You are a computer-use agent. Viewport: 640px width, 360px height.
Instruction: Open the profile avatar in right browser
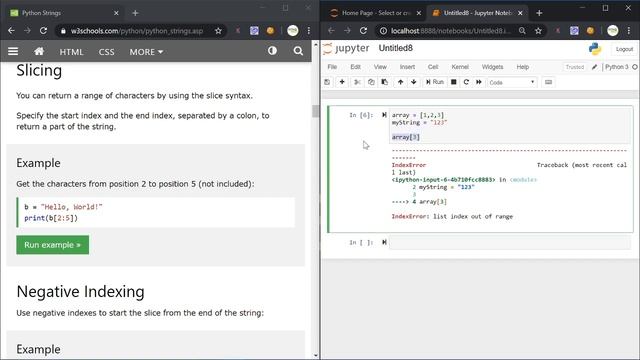click(613, 31)
